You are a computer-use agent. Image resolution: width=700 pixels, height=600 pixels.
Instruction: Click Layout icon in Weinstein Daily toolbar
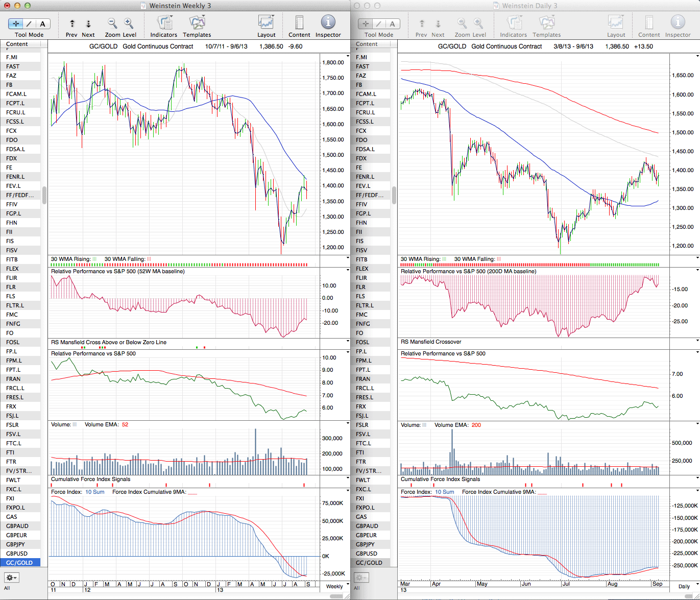point(616,23)
